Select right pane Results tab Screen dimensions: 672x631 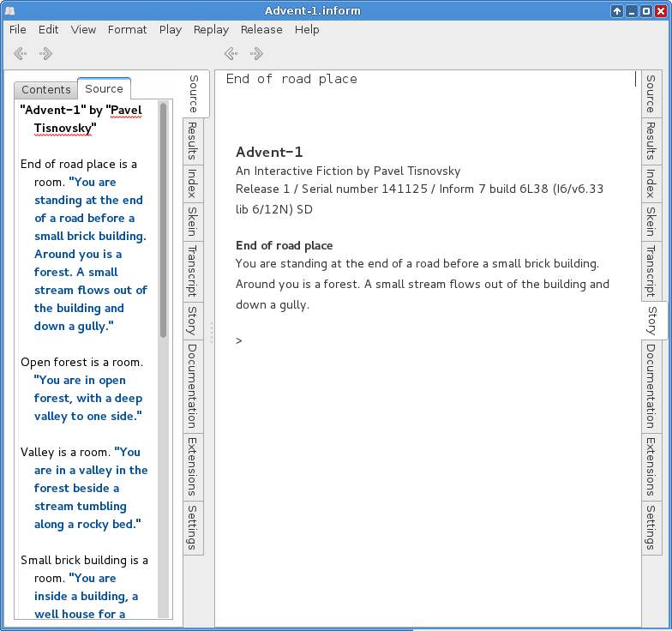tap(651, 141)
